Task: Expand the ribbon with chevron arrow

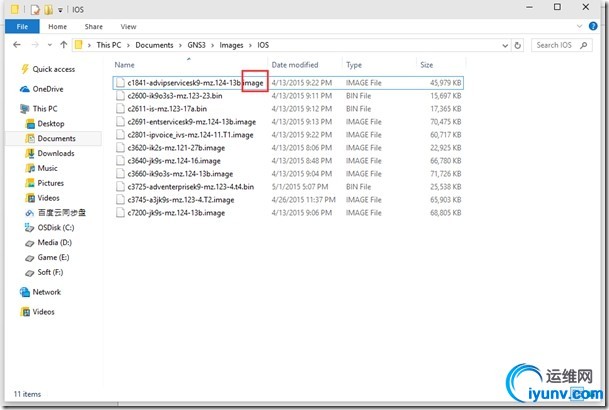Action: (579, 26)
